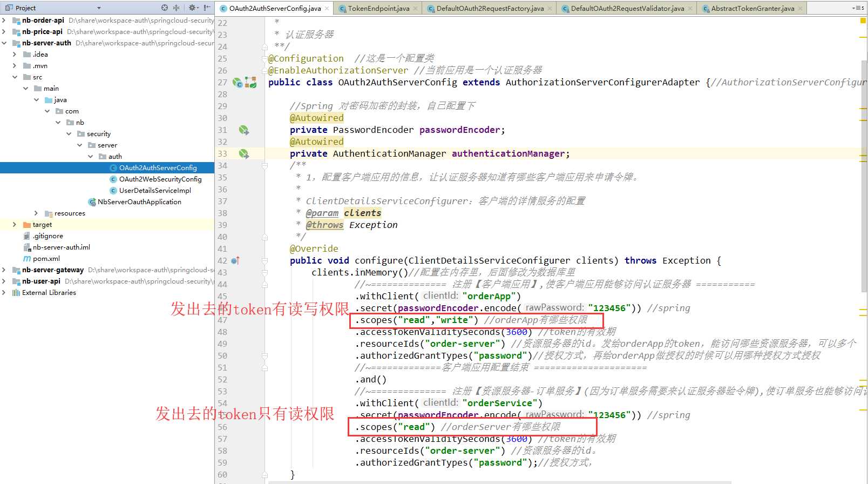This screenshot has width=868, height=484.
Task: Close the DefaultOAuth2RequestValidator.java tab
Action: [x=690, y=8]
